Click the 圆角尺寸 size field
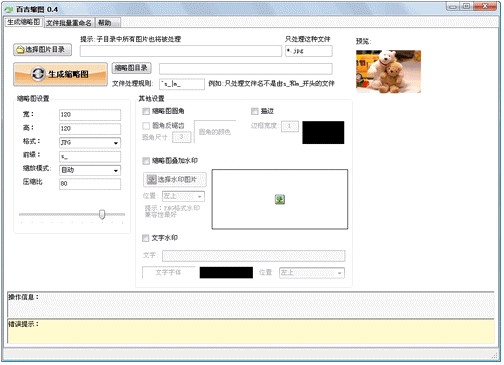The width and height of the screenshot is (504, 365). pos(182,137)
